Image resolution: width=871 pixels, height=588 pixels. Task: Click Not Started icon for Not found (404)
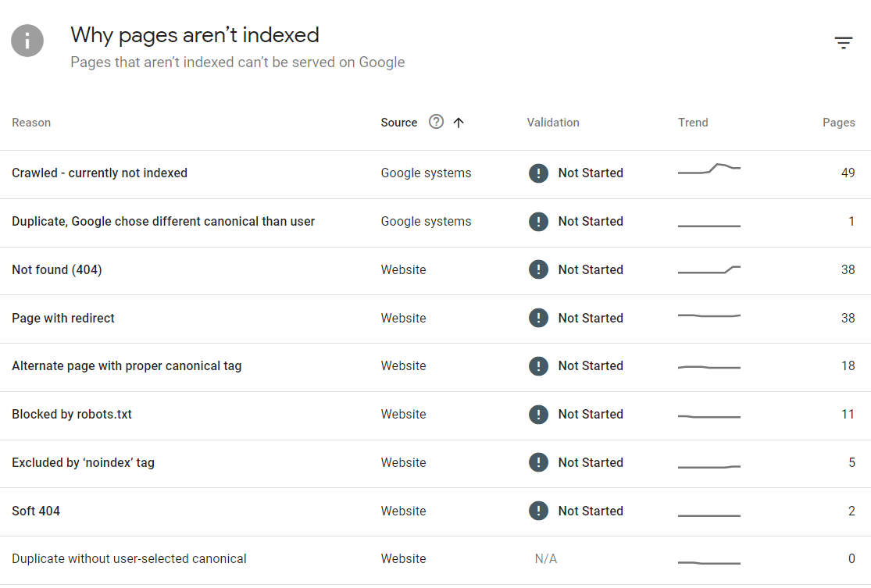(538, 269)
